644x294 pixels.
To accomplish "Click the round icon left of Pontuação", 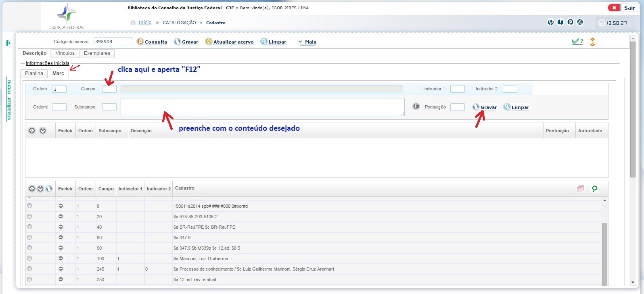I will pos(416,107).
